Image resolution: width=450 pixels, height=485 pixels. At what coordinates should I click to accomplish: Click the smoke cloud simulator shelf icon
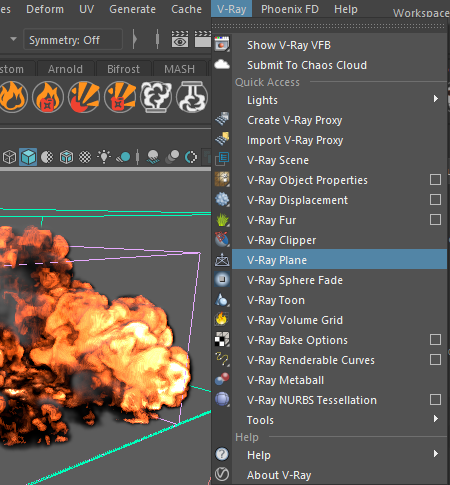tap(156, 97)
